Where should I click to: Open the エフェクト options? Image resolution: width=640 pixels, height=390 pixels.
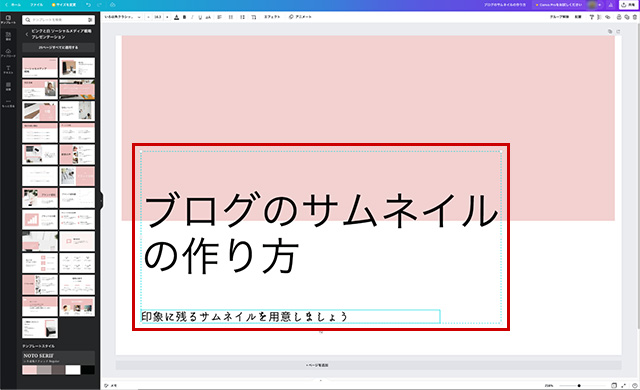click(272, 17)
